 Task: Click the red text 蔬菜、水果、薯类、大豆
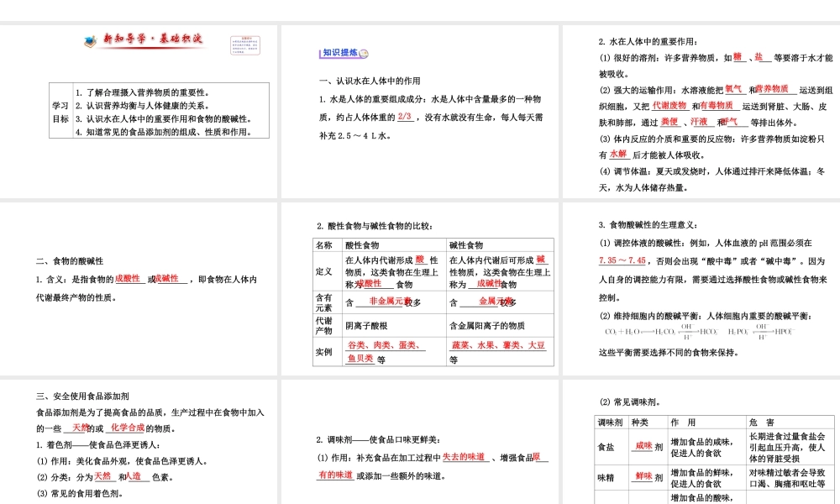[498, 345]
